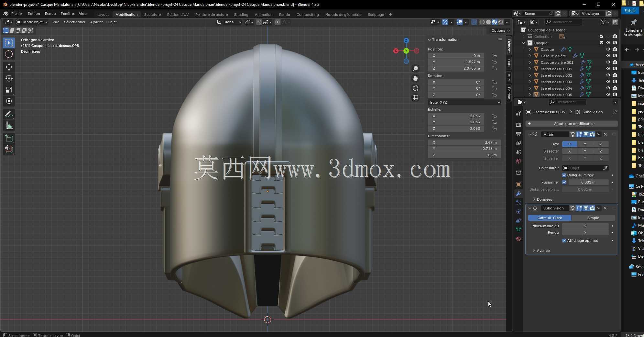The width and height of the screenshot is (644, 337).
Task: Switch perspective/orthographic grid icon
Action: 415,98
